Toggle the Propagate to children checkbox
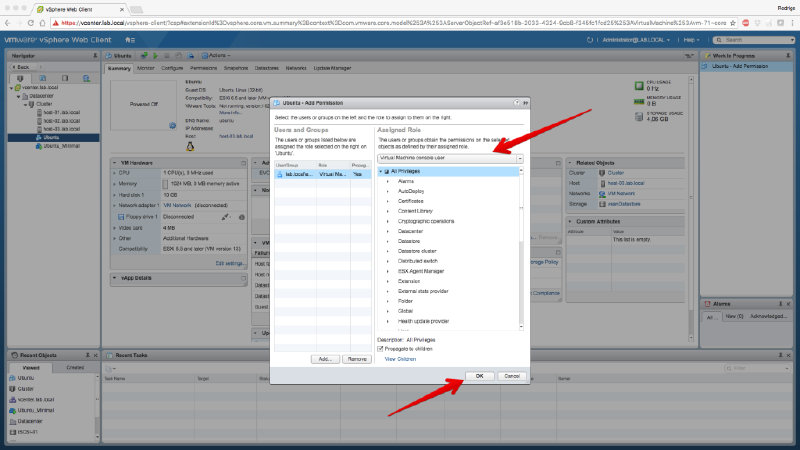800x450 pixels. click(380, 348)
